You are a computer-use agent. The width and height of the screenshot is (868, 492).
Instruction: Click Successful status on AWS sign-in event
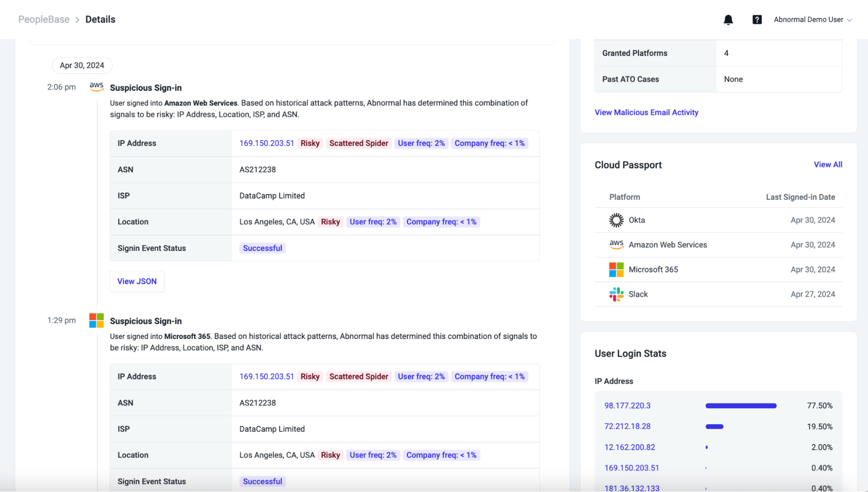[262, 249]
